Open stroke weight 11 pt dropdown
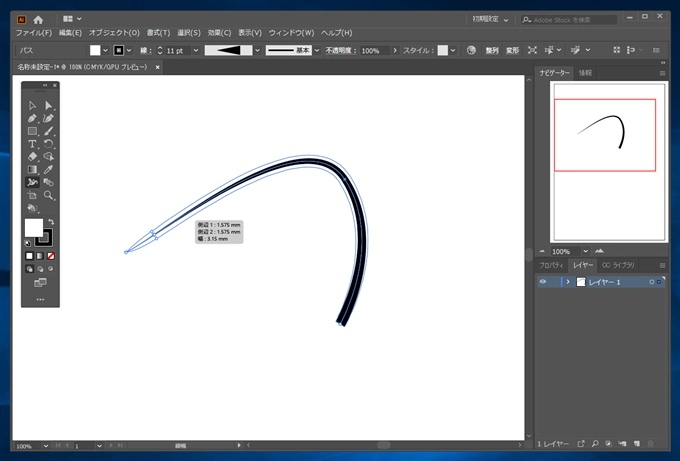The height and width of the screenshot is (461, 680). [196, 51]
